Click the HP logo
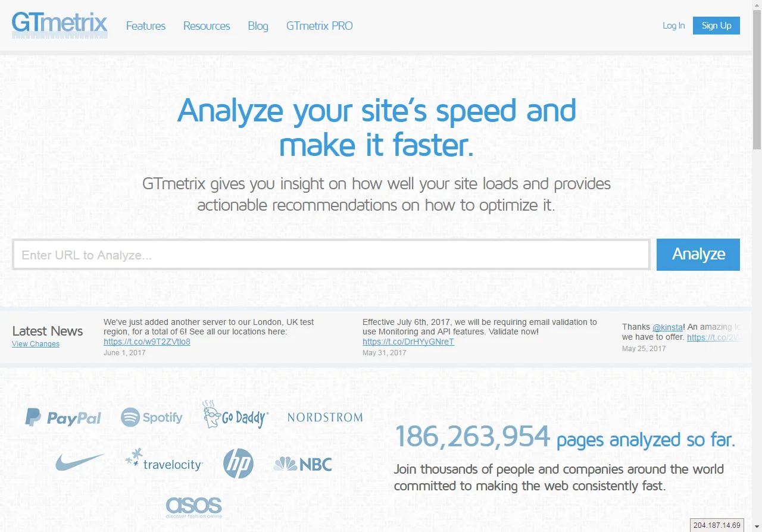 [238, 463]
